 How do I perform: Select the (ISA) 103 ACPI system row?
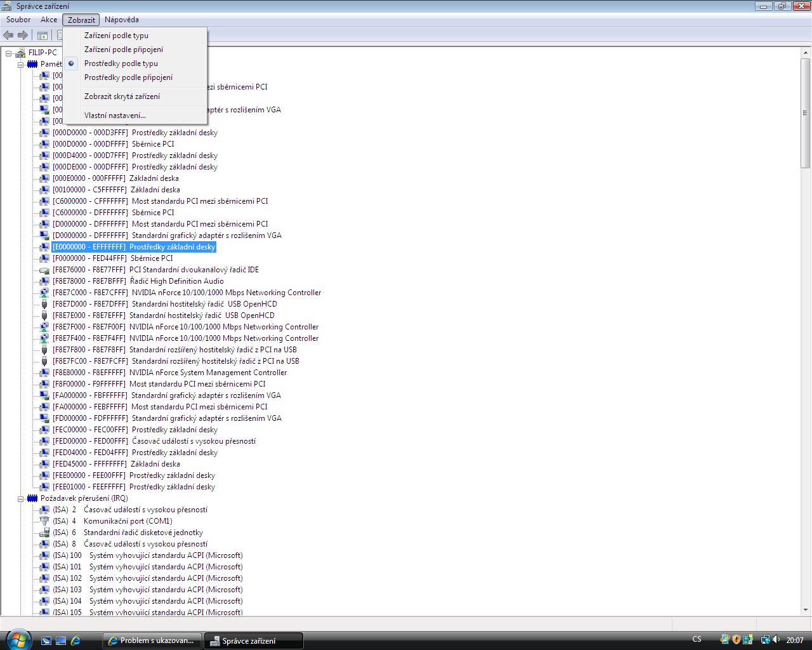148,590
